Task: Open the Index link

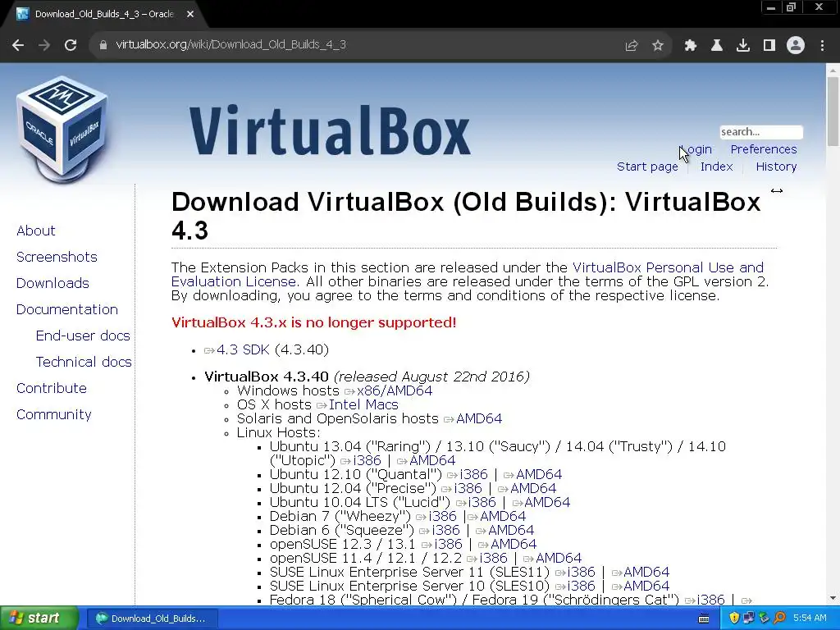Action: (x=716, y=167)
